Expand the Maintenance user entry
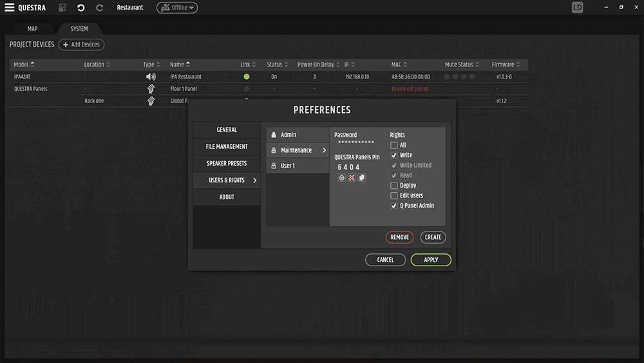644x363 pixels. (298, 150)
